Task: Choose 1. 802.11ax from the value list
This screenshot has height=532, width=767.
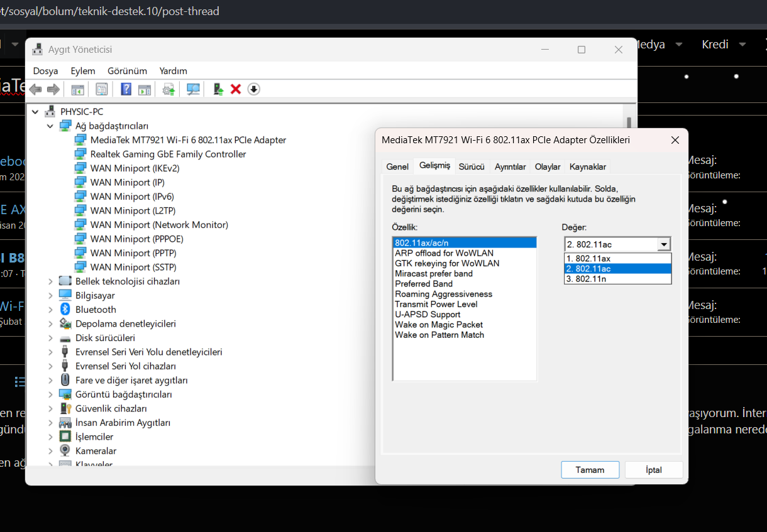Action: (x=617, y=258)
